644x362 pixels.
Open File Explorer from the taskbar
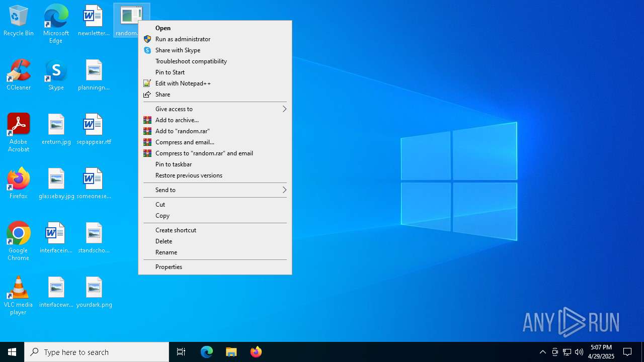point(231,352)
